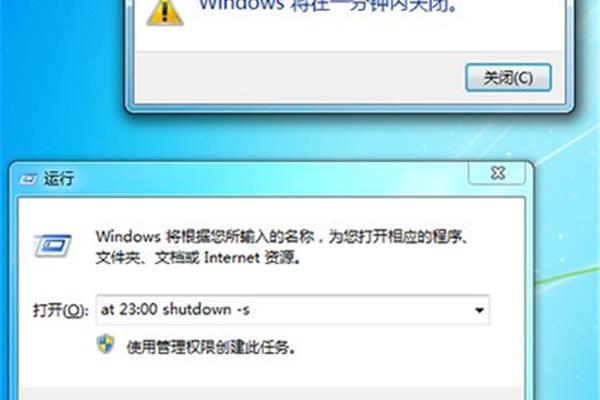This screenshot has width=600, height=400.
Task: Place cursor on shutdown -s text
Action: 207,309
